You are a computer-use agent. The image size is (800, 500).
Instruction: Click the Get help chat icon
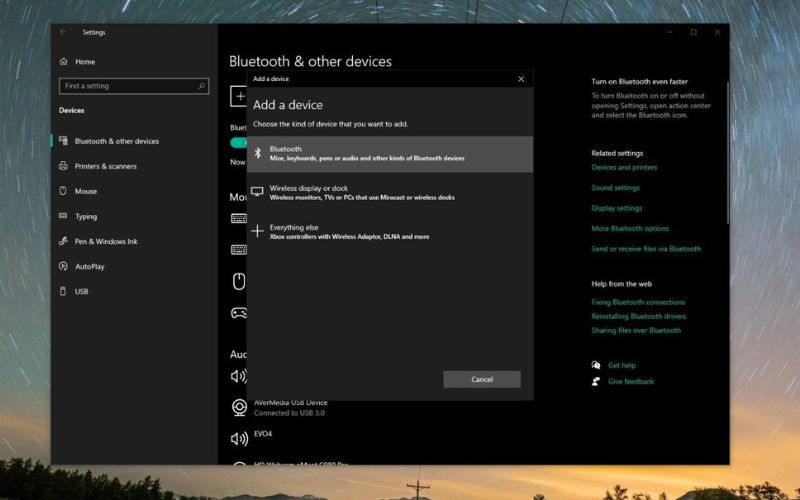click(x=595, y=365)
